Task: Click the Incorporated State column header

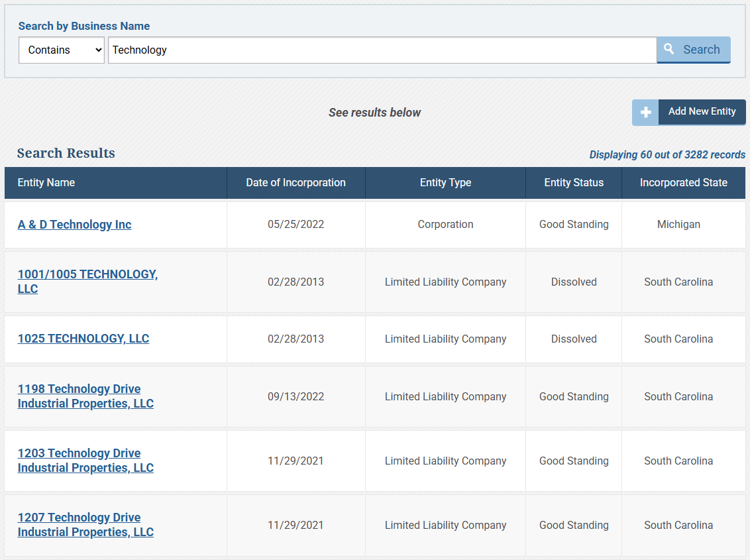Action: coord(683,183)
